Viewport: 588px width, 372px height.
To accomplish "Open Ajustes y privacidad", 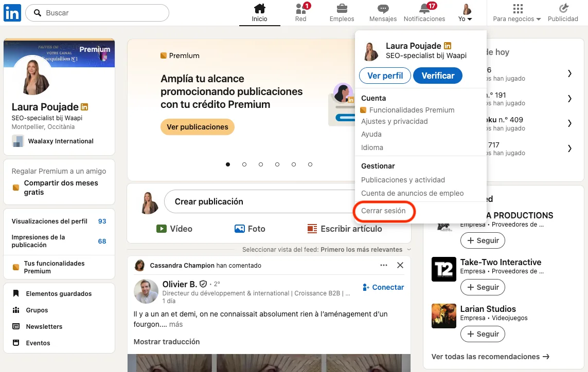I will 395,121.
